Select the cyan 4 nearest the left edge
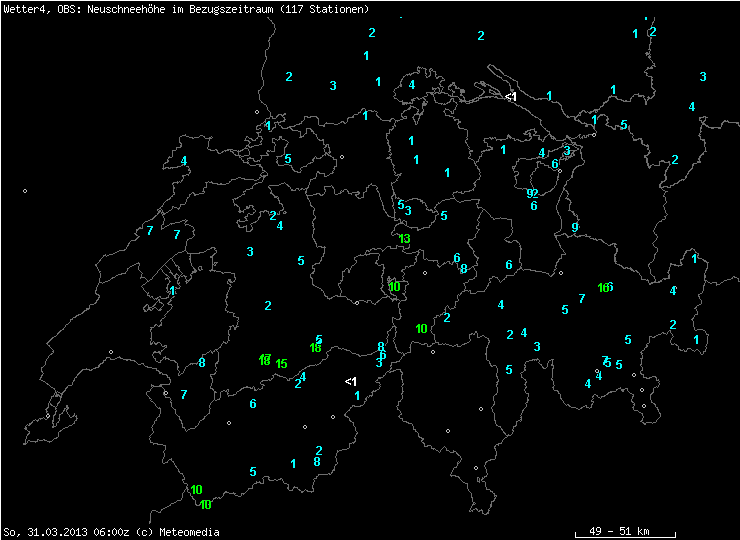740x540 pixels. point(184,161)
